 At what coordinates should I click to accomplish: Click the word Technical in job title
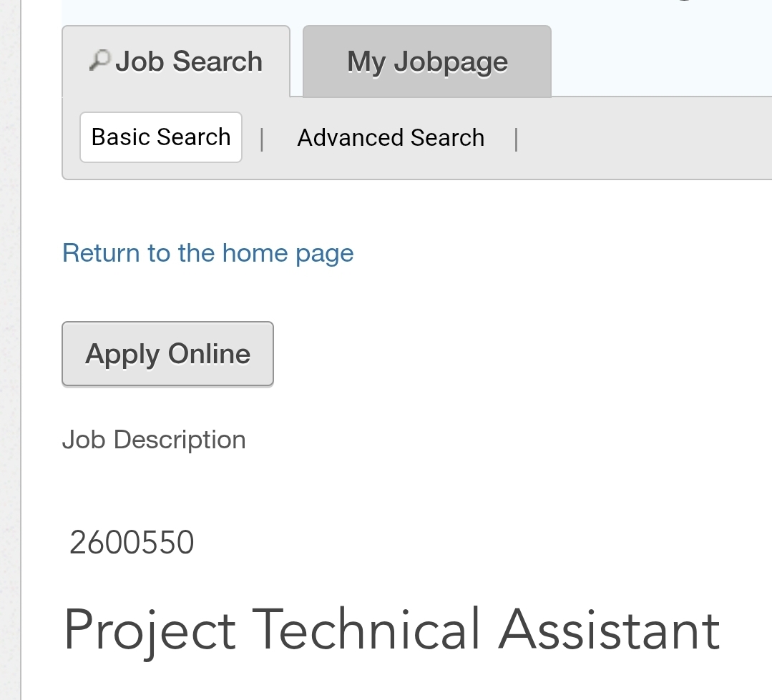click(366, 628)
